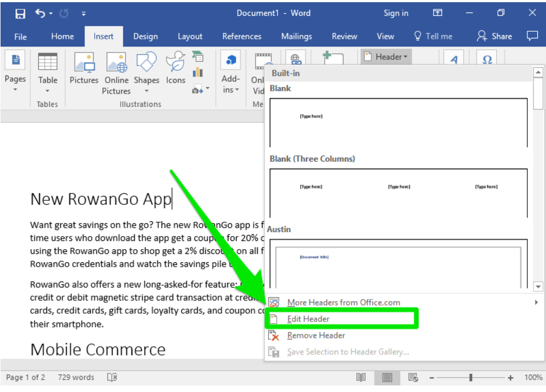
Task: Open the Design ribbon tab
Action: [145, 36]
